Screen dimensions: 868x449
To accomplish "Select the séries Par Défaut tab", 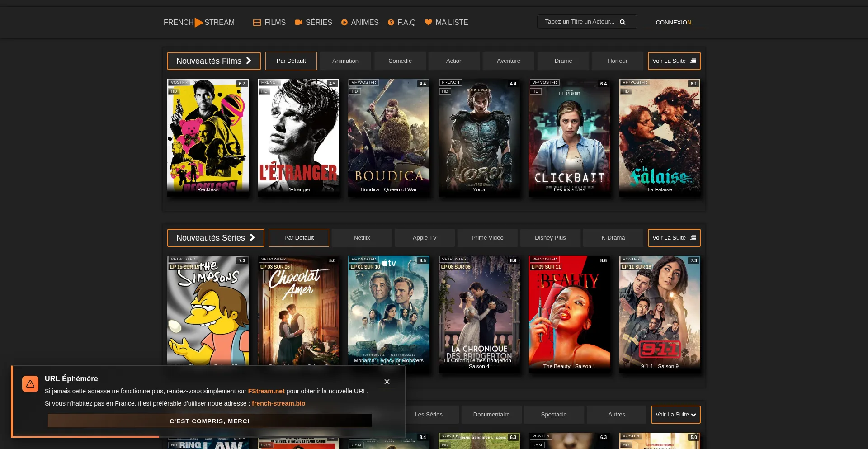I will point(299,238).
